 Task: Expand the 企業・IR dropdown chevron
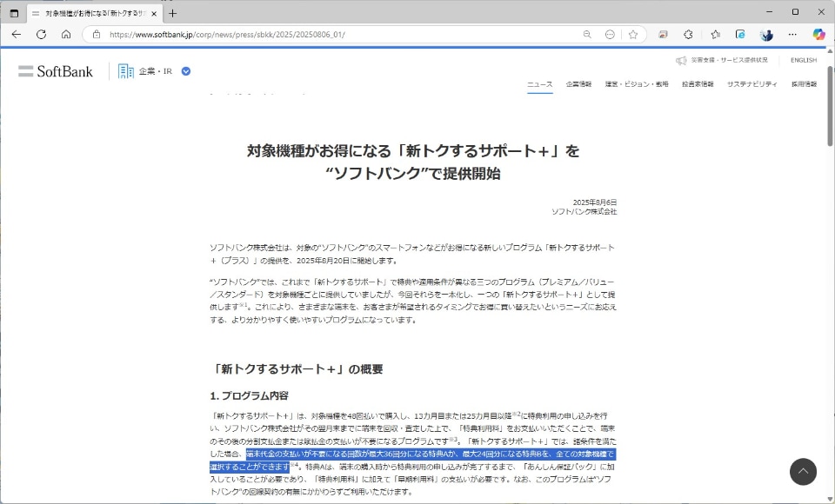186,71
